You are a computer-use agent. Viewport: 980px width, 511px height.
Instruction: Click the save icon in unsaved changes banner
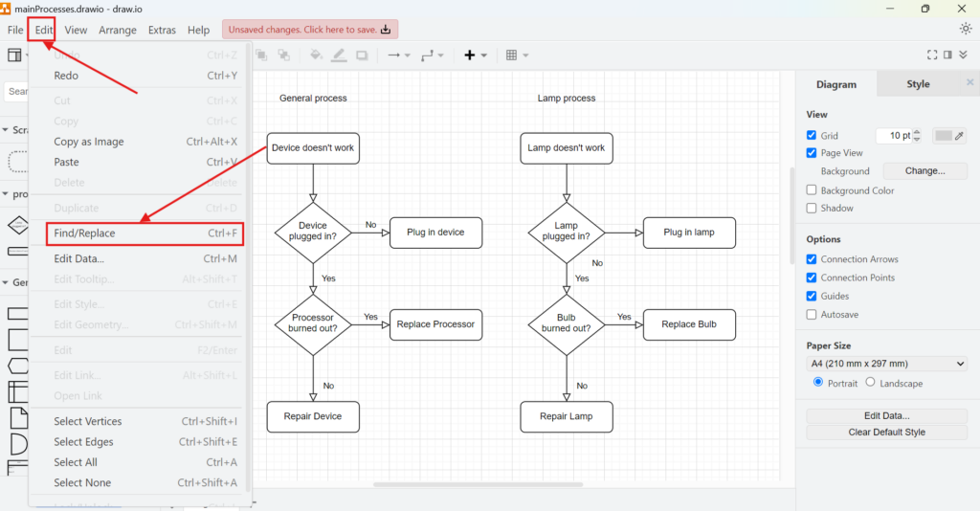(386, 30)
